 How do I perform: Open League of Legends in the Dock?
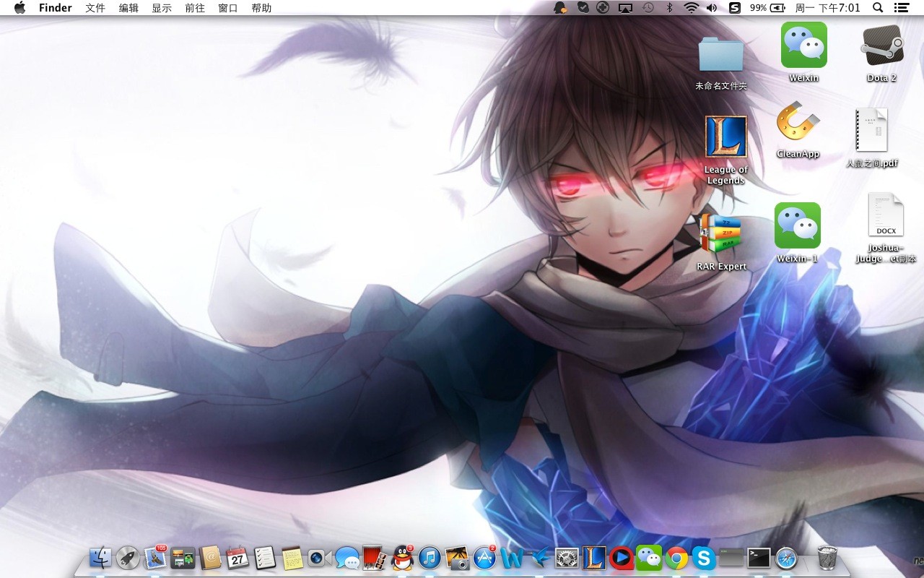(x=594, y=558)
